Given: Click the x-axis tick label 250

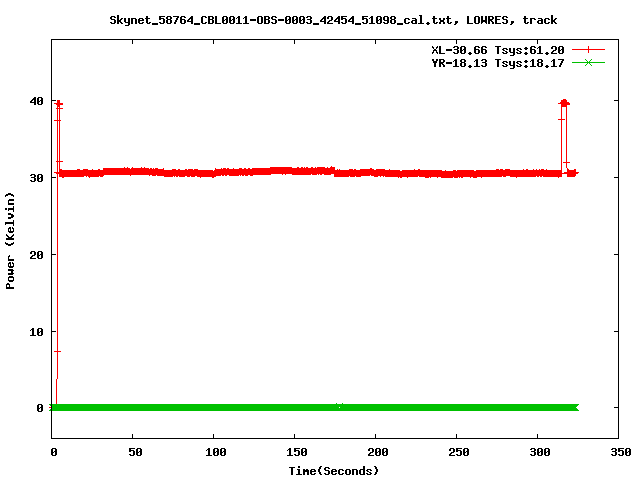Looking at the screenshot, I should pos(458,452).
